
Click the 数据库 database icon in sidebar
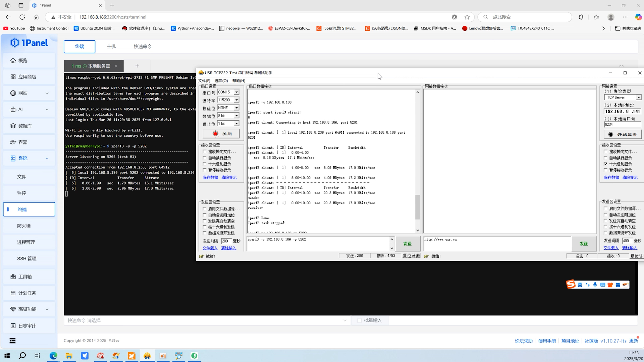pos(13,126)
